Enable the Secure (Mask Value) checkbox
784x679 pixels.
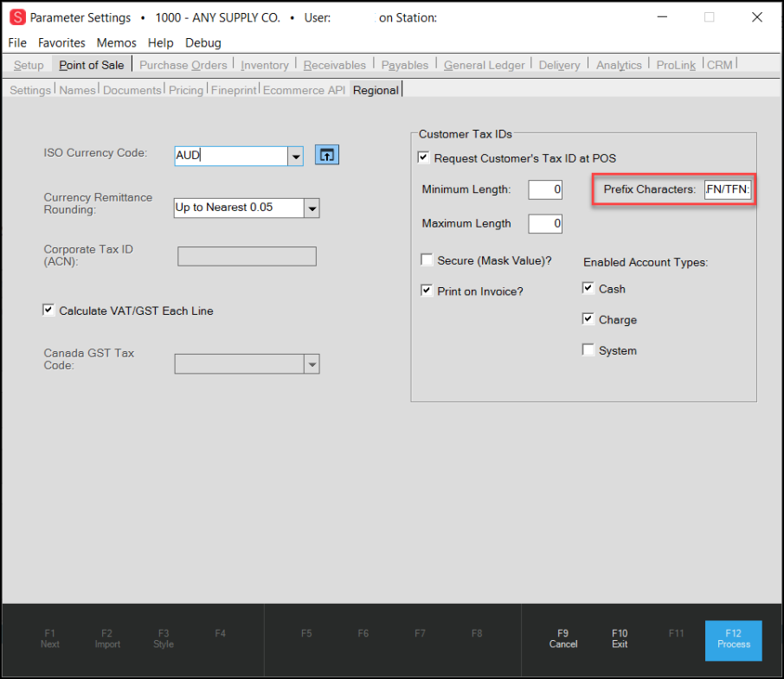(x=427, y=260)
